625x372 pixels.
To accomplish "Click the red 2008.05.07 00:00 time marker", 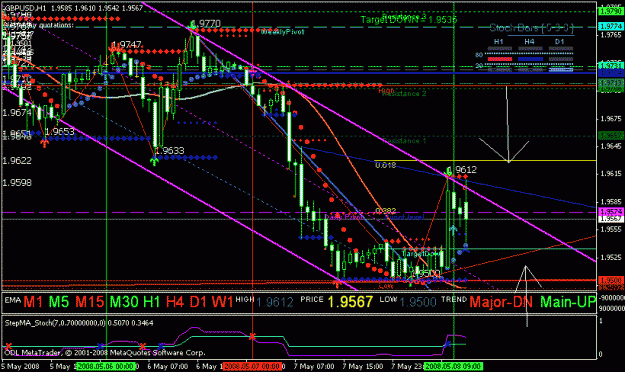I will pos(252,366).
